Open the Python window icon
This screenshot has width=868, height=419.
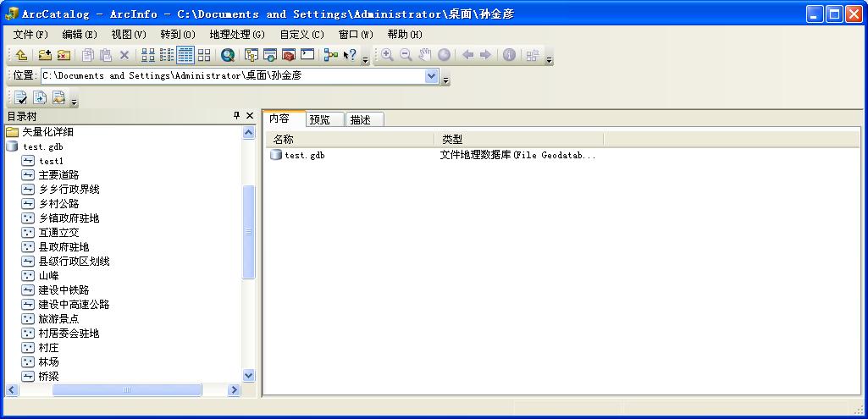pos(307,55)
